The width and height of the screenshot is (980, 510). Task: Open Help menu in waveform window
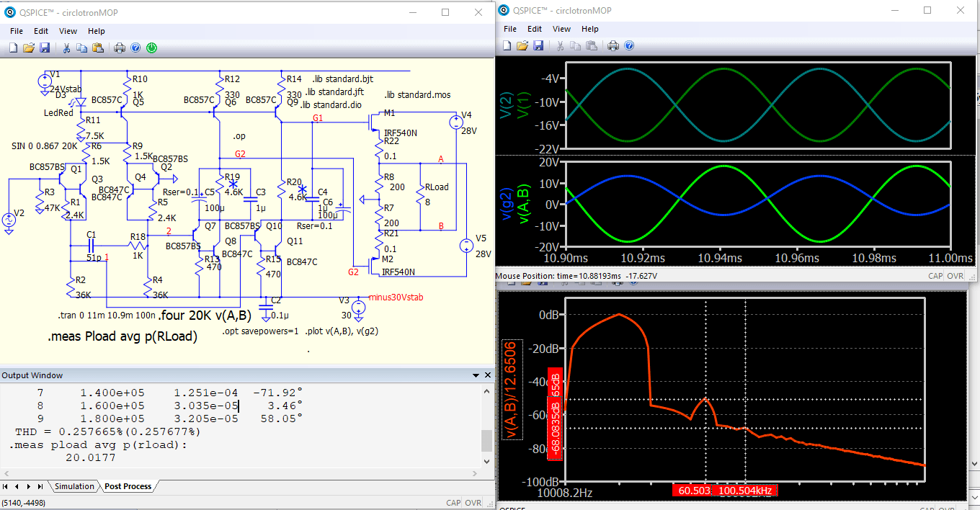click(590, 29)
